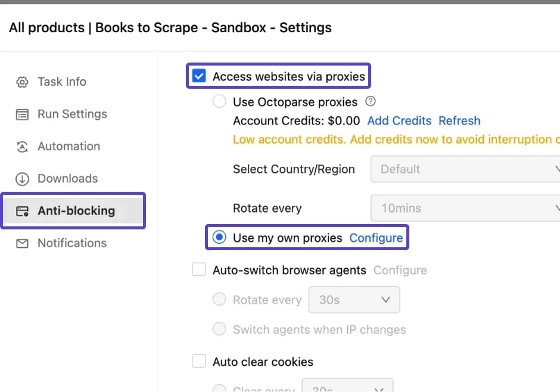Select the Use Octoparse proxies radio
The image size is (560, 392).
point(220,102)
